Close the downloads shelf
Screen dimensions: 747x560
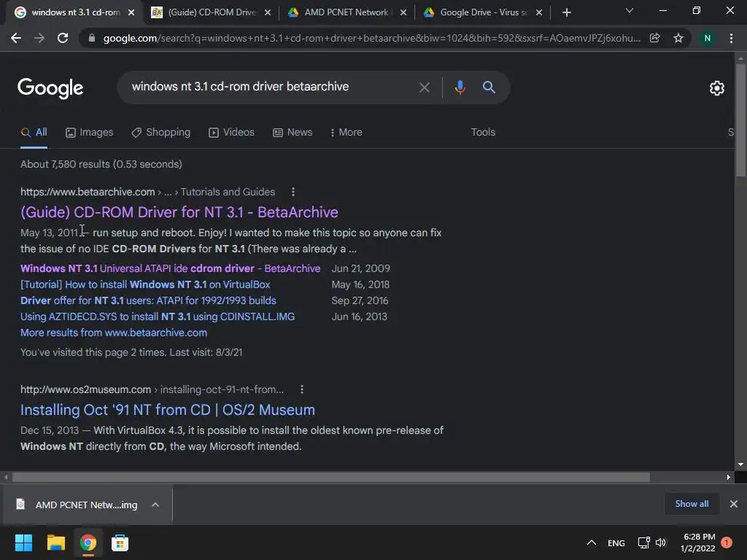[x=734, y=504]
